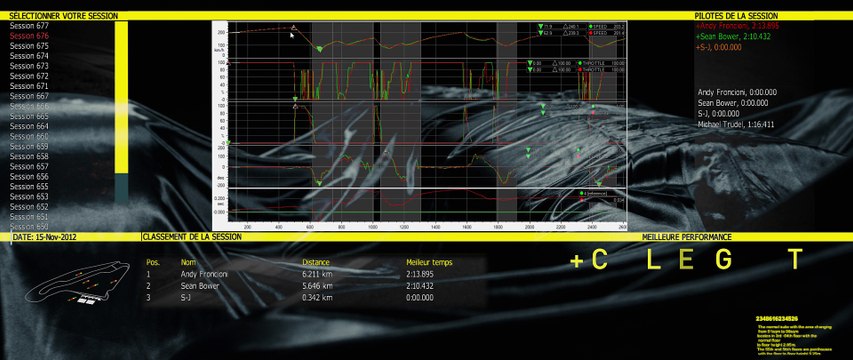The height and width of the screenshot is (360, 853).
Task: Toggle pilot +S-J, 0:00.000 in orange
Action: click(718, 47)
